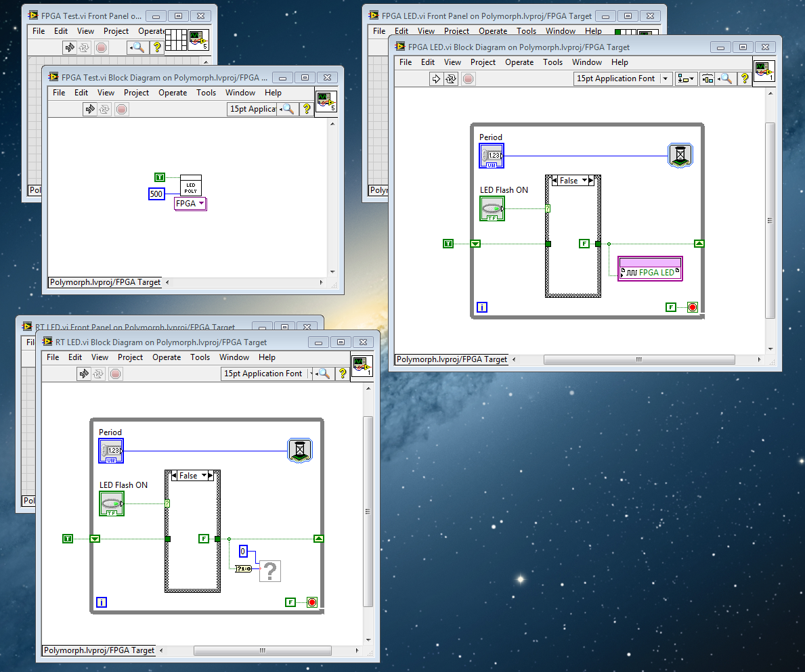Click the False constant wired to RT LED loop stop
The height and width of the screenshot is (672, 805).
[290, 602]
